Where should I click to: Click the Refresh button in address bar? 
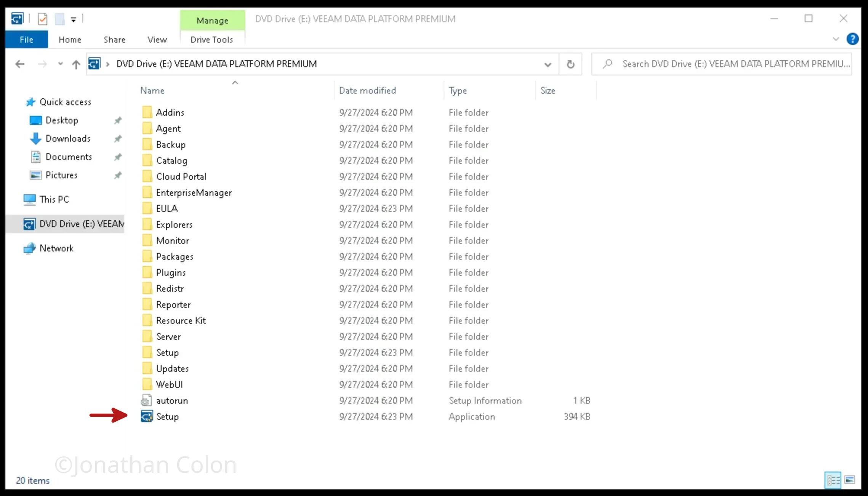coord(570,64)
